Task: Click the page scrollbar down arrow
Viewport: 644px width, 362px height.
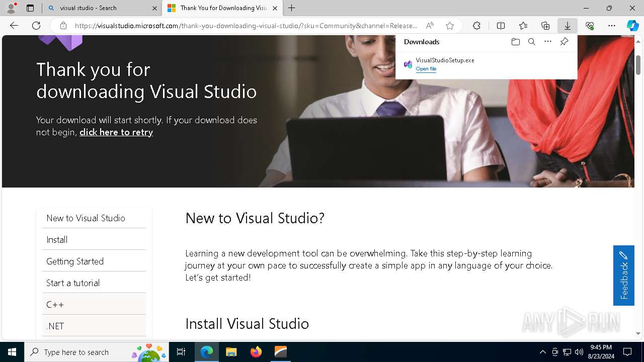Action: [638, 333]
